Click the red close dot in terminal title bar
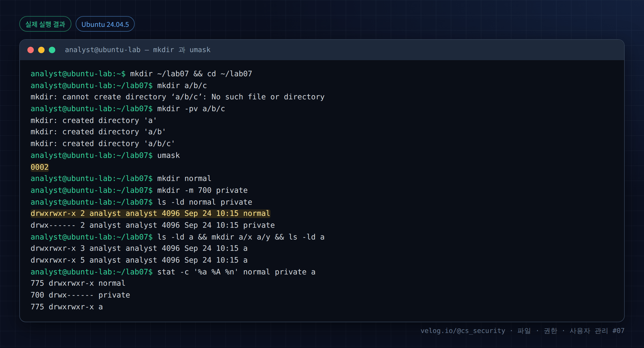Image resolution: width=644 pixels, height=348 pixels. (31, 50)
